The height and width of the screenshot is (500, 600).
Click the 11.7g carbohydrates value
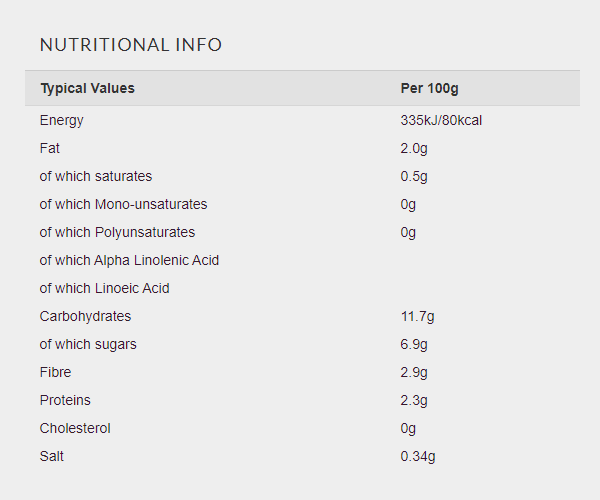(x=417, y=316)
